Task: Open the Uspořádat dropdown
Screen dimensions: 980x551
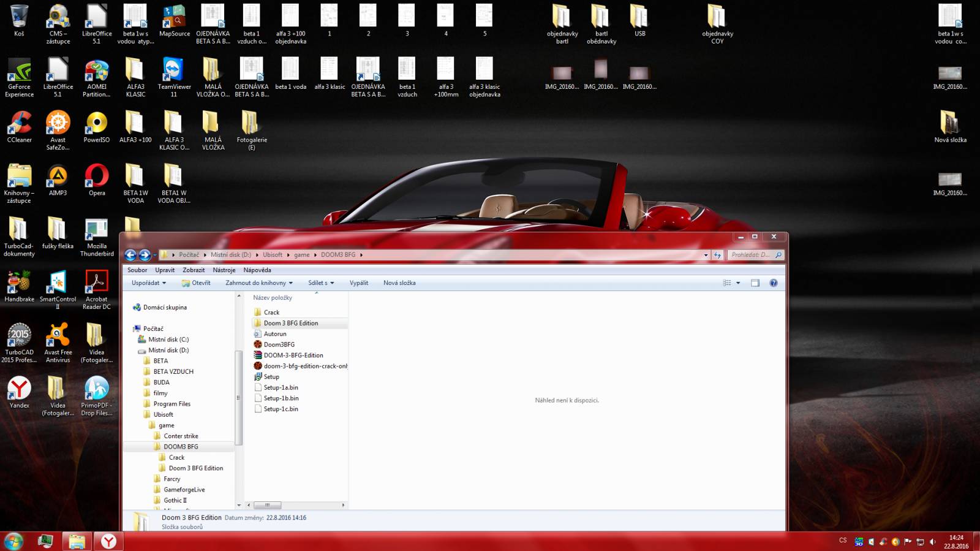Action: click(x=149, y=283)
